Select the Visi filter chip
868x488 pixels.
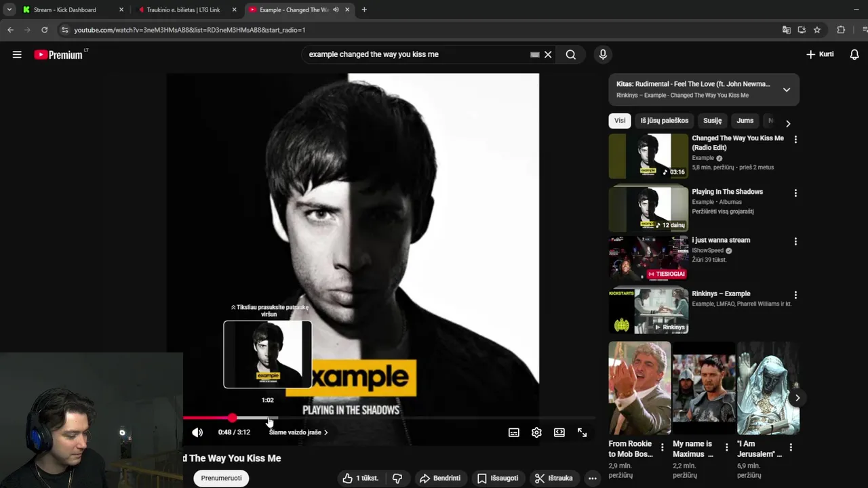pos(620,121)
